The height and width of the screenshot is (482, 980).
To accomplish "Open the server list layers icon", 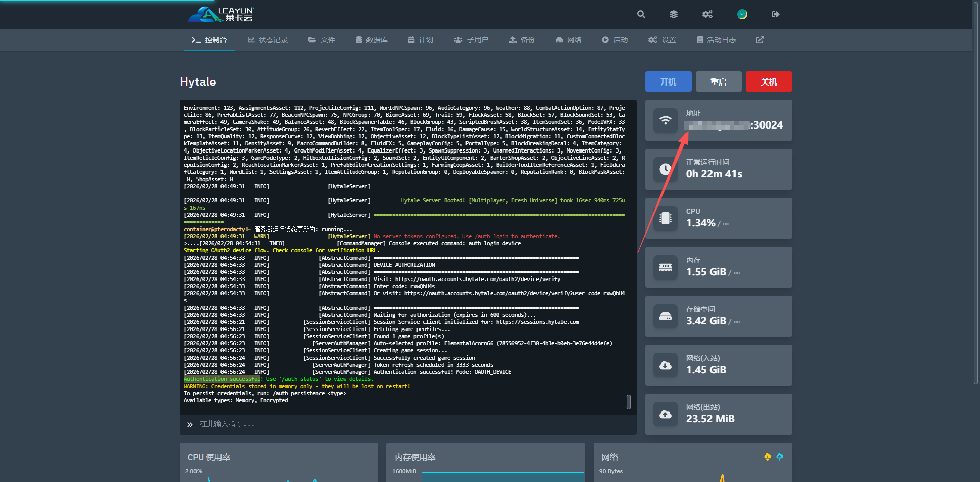I will click(x=674, y=14).
